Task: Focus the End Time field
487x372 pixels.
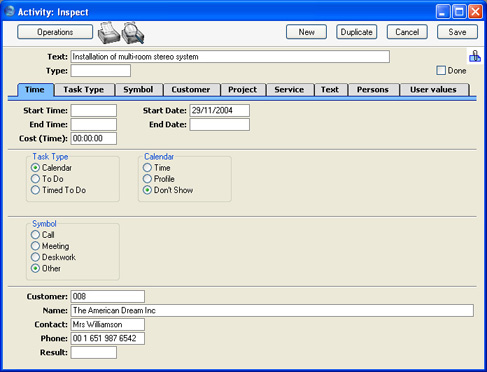Action: [x=94, y=124]
